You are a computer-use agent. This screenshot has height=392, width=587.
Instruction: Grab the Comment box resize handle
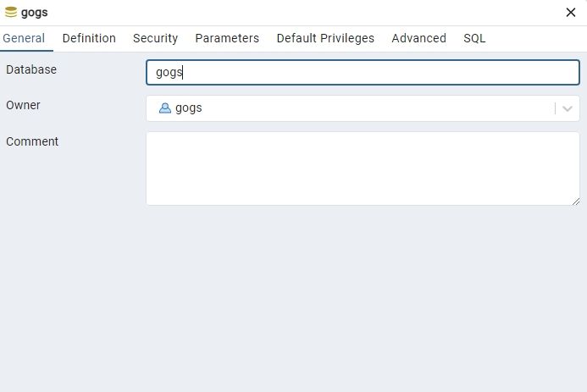(x=576, y=202)
